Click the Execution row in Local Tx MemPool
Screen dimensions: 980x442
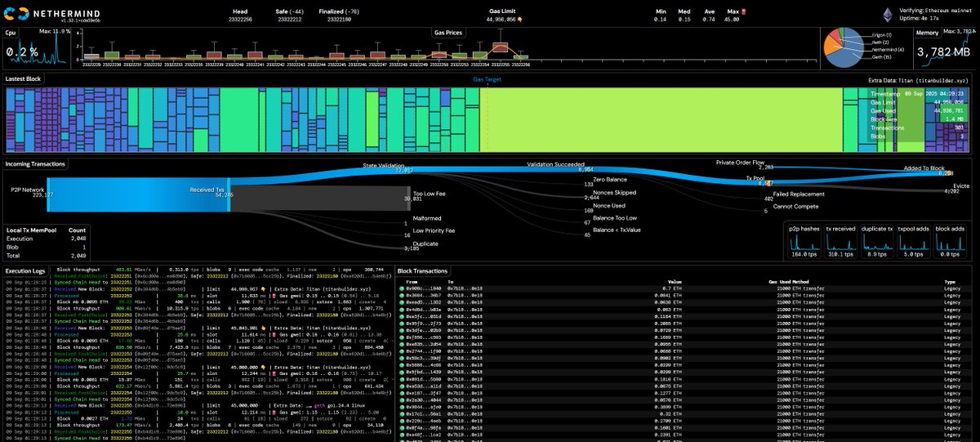pos(47,239)
